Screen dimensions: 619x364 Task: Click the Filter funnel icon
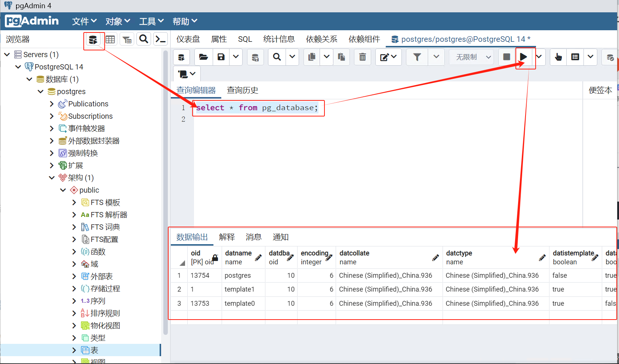pyautogui.click(x=417, y=57)
